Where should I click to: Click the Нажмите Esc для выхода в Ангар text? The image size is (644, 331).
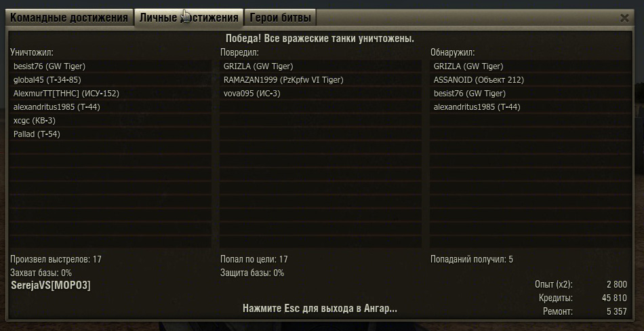click(x=320, y=309)
